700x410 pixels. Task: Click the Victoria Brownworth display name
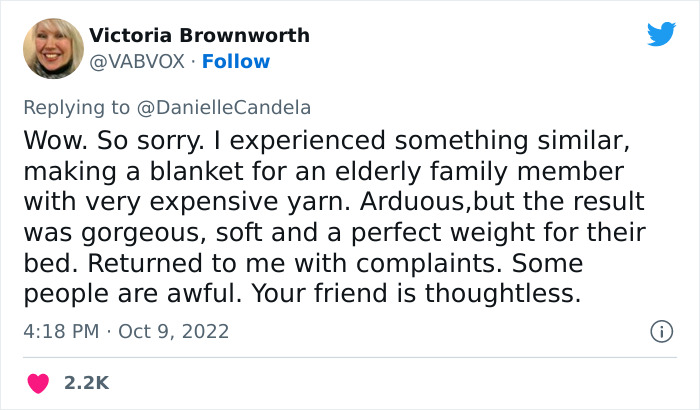[x=199, y=35]
